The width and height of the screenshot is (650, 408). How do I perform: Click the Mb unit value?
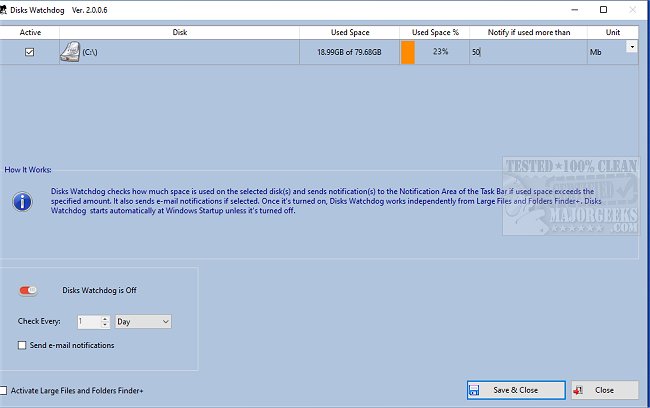[596, 52]
